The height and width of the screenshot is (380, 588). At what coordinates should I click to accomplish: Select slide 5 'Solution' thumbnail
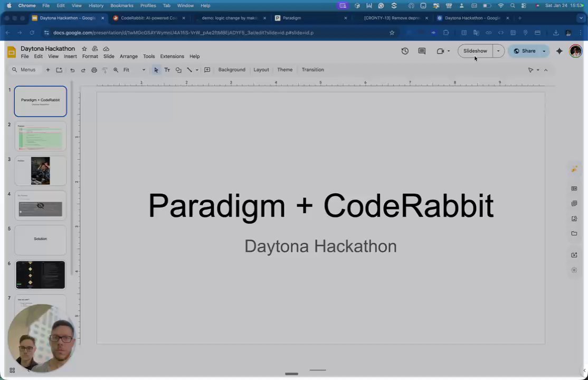coord(41,240)
